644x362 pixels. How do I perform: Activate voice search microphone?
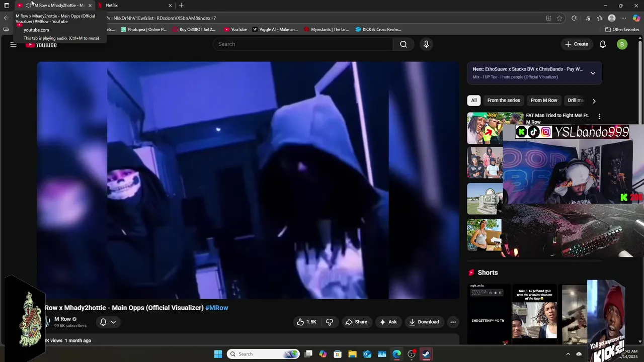(426, 44)
